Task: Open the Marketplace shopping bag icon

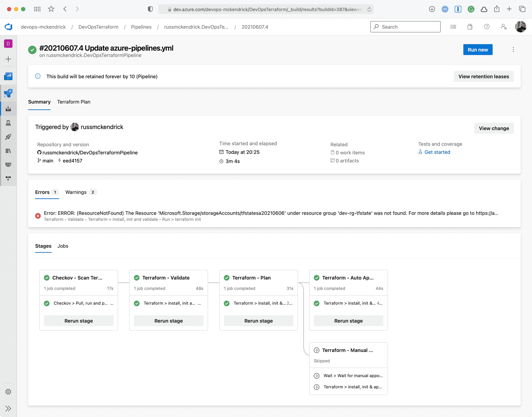Action: pos(470,27)
